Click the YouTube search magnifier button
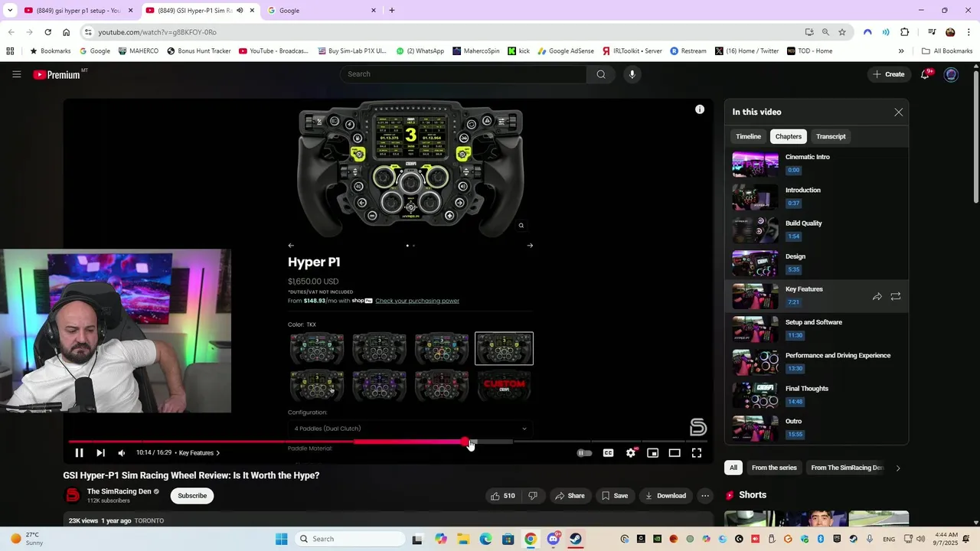This screenshot has width=980, height=551. click(x=601, y=74)
